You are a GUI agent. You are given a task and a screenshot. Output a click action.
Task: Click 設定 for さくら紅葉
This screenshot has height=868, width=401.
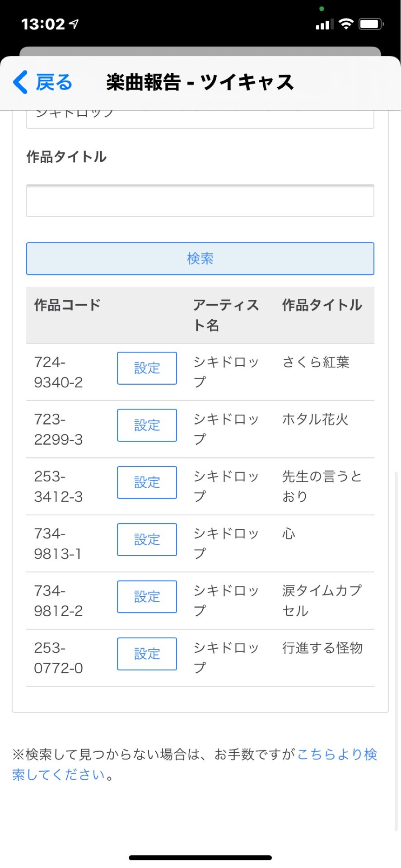click(147, 368)
